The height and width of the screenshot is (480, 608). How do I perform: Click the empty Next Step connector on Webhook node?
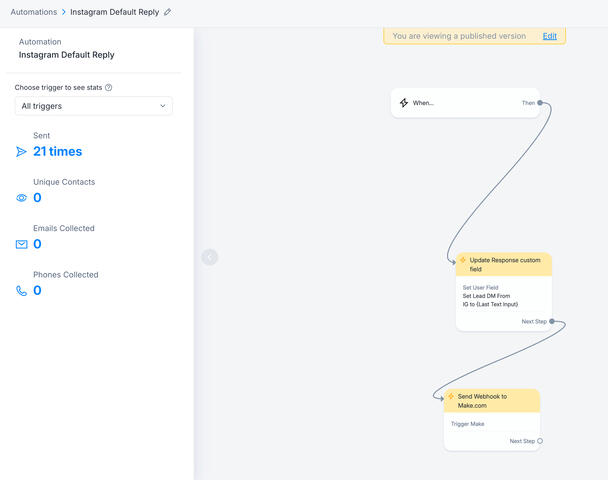[540, 441]
